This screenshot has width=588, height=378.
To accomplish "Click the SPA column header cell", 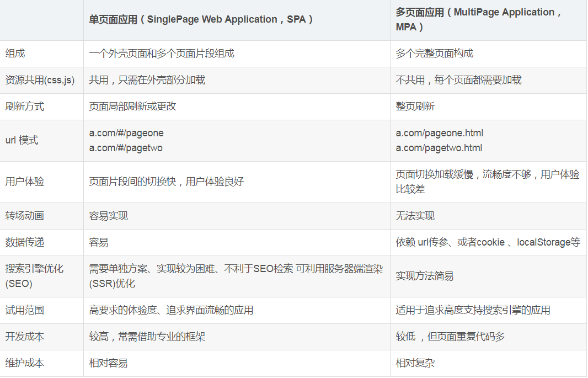I will pyautogui.click(x=237, y=20).
